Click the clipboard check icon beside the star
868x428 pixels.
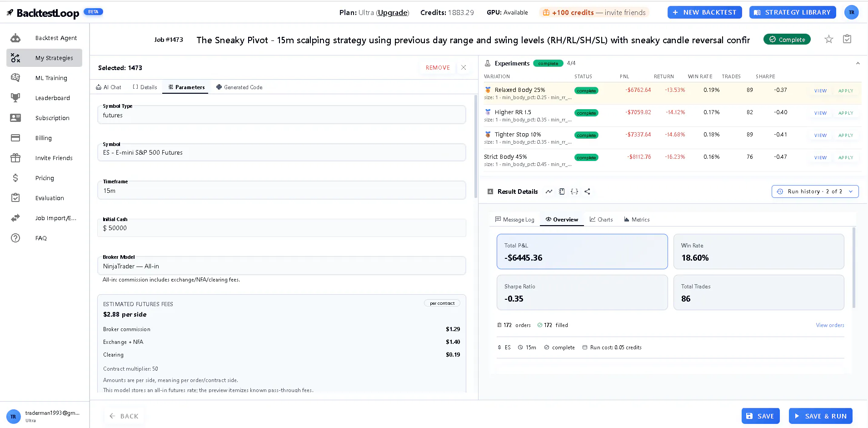click(x=847, y=39)
